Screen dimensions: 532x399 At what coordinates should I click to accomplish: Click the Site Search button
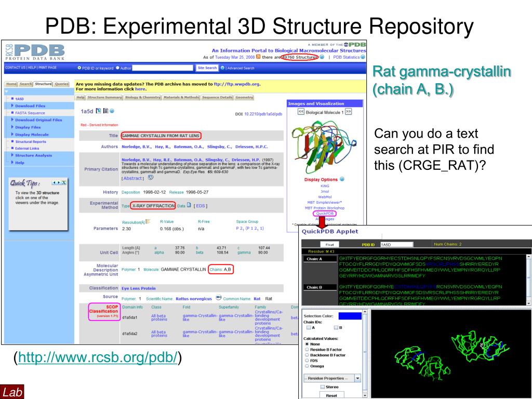click(x=207, y=68)
